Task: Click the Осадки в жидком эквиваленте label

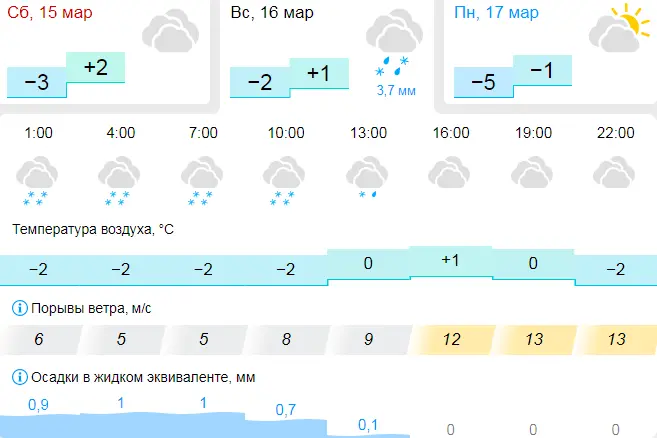Action: click(x=130, y=378)
